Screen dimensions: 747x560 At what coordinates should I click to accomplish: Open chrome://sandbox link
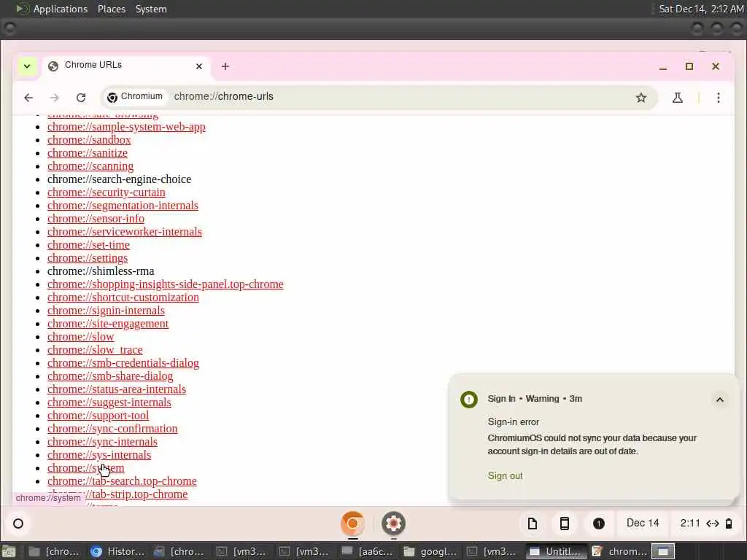[x=89, y=140]
